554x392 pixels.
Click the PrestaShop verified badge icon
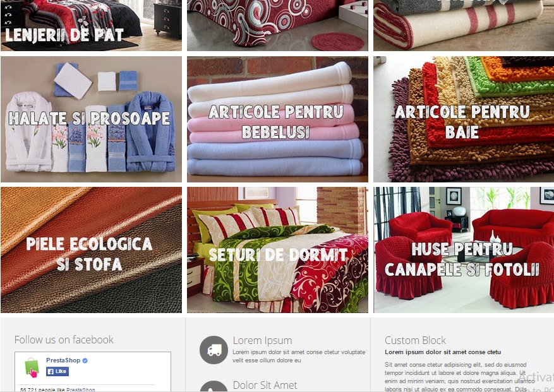click(x=85, y=360)
